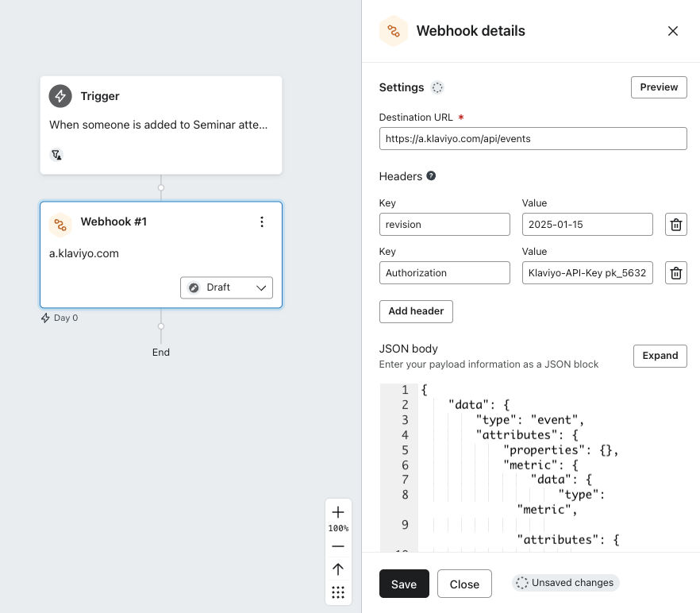Delete the revision header row
Viewport: 700px width, 613px height.
676,224
